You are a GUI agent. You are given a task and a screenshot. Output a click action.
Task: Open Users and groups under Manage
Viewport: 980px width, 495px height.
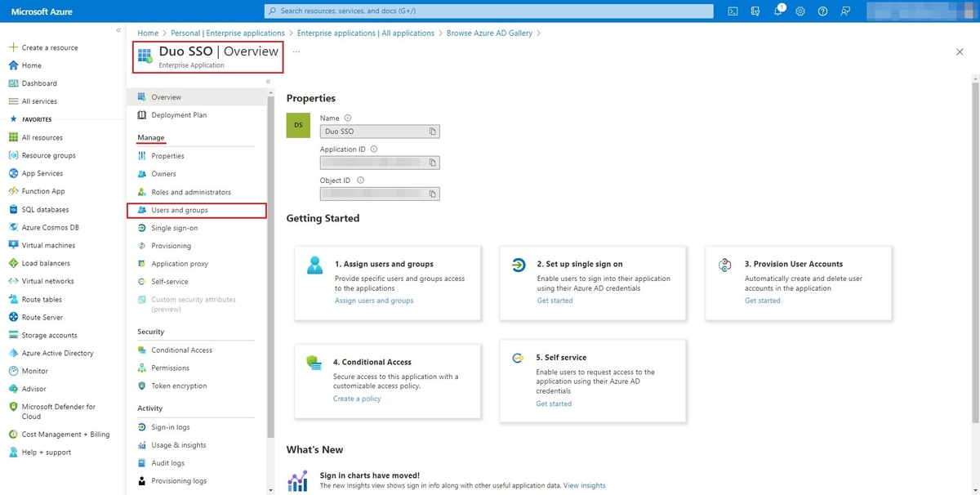pyautogui.click(x=197, y=210)
